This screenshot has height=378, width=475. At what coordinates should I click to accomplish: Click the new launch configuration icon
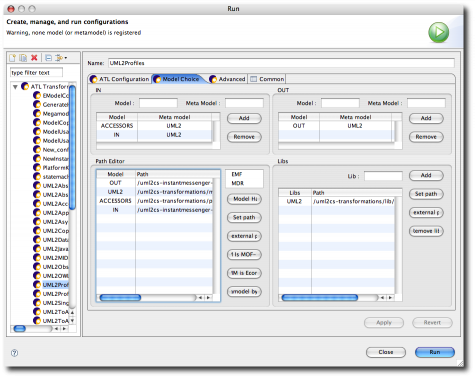(x=13, y=58)
